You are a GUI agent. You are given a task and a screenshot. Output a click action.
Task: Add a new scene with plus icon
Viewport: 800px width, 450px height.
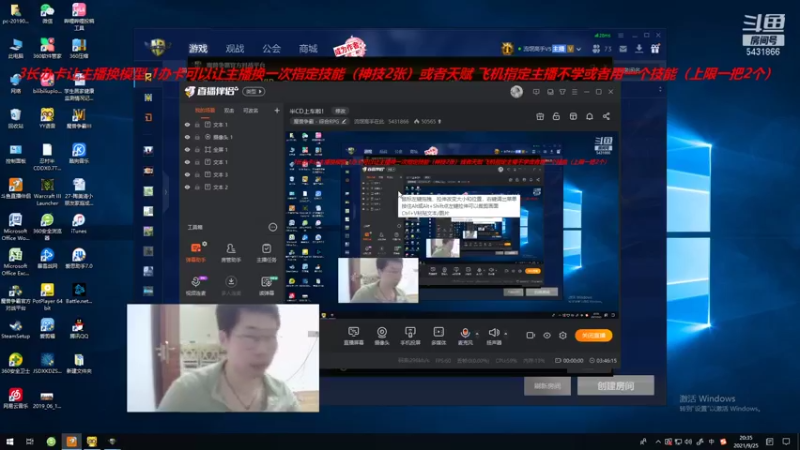[277, 110]
